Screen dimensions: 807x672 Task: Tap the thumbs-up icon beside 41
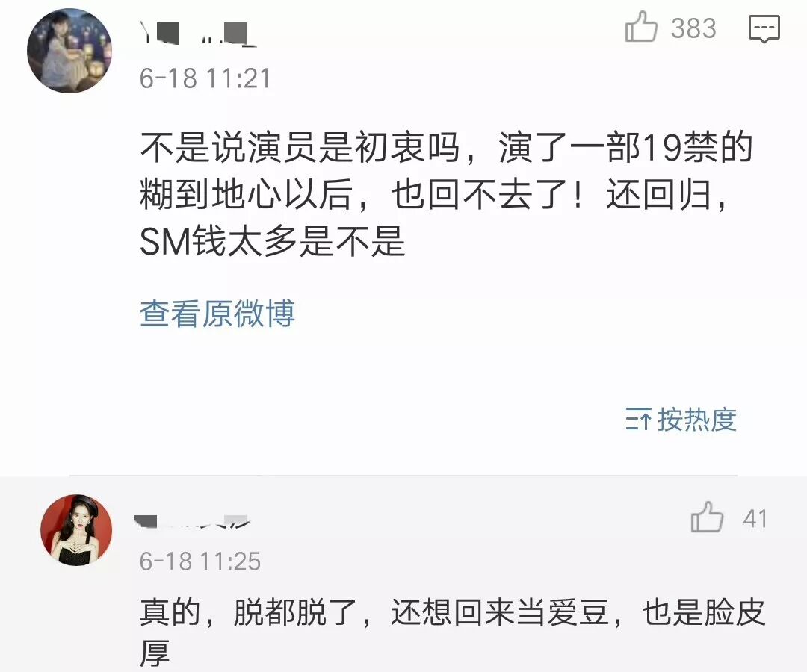coord(707,517)
